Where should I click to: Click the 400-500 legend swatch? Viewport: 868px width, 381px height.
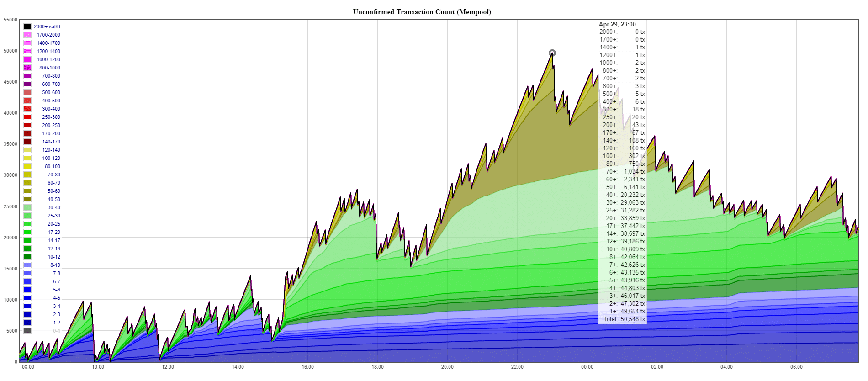tap(27, 101)
